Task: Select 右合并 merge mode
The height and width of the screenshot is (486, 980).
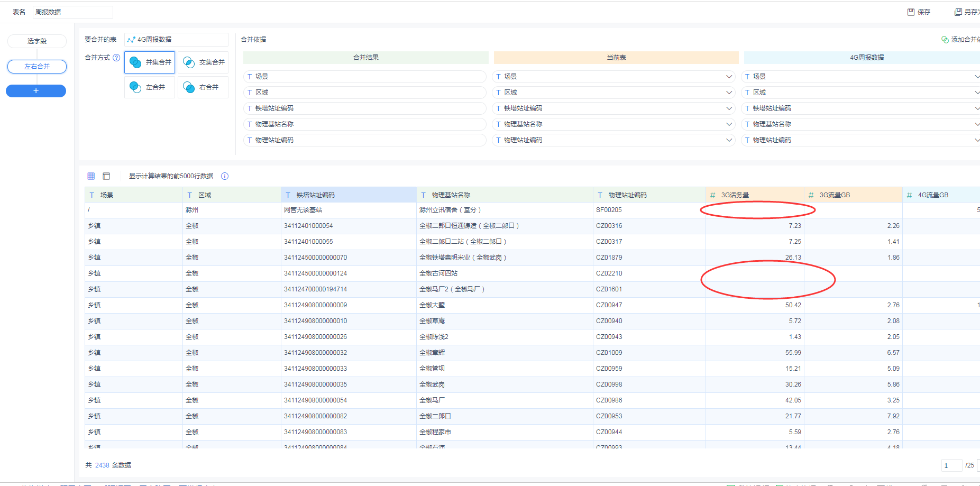Action: coord(203,87)
